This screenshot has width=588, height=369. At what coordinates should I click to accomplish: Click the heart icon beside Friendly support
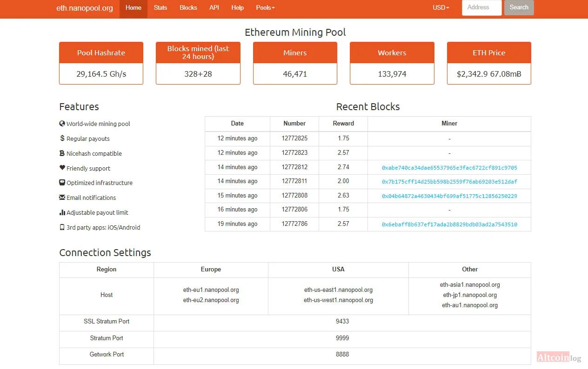pos(62,168)
